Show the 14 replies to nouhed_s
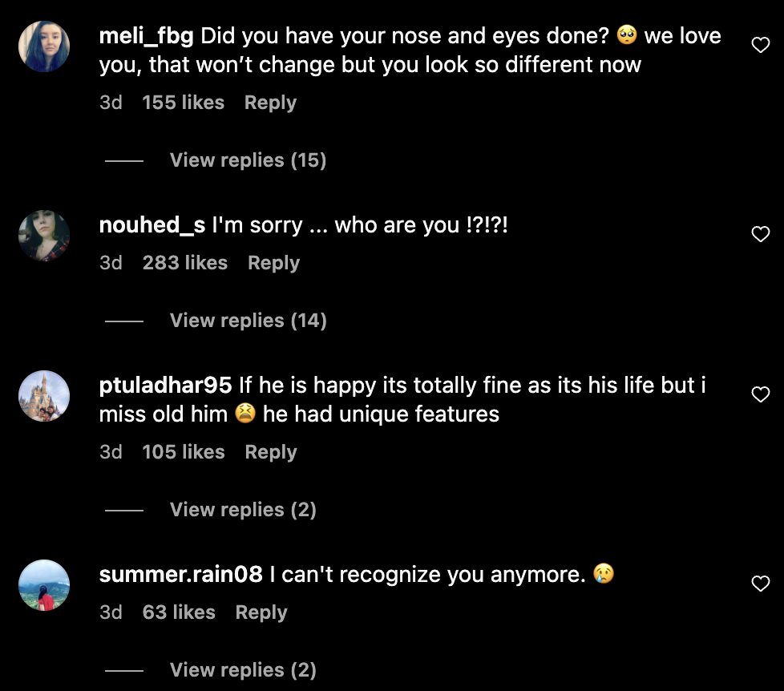 tap(248, 321)
